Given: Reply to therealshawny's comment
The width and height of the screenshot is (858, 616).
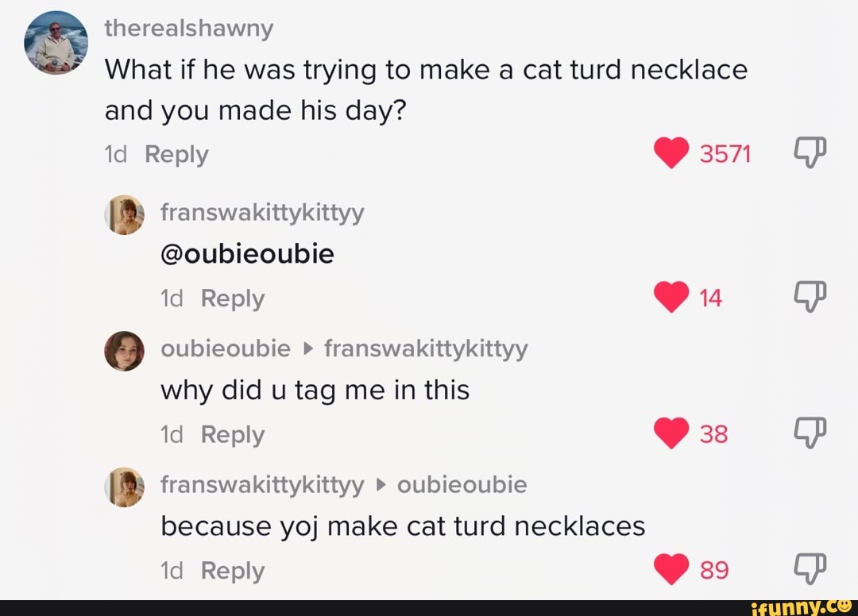Looking at the screenshot, I should [176, 154].
